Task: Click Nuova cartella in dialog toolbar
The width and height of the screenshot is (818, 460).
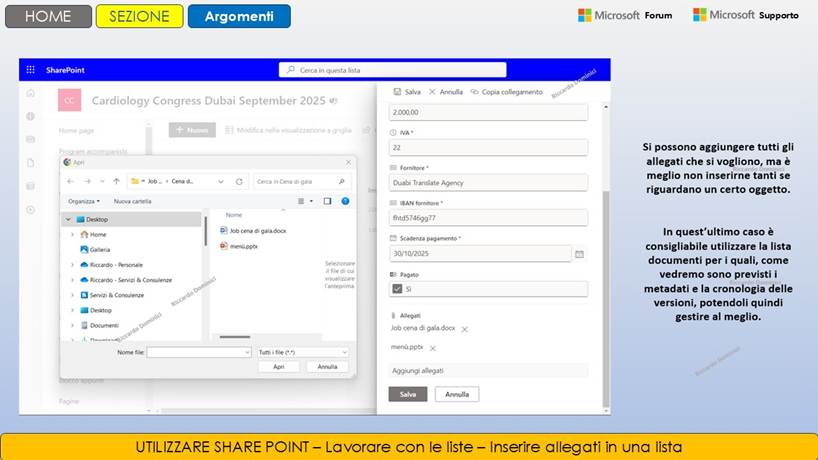Action: point(133,201)
